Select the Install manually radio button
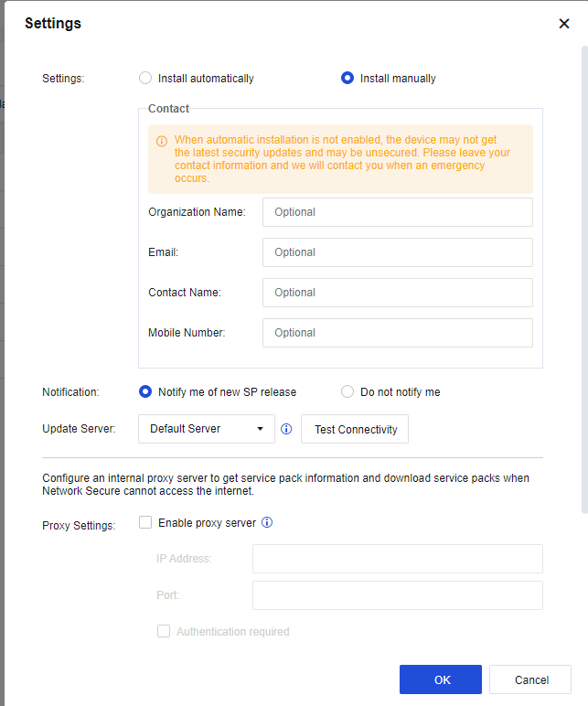Image resolution: width=588 pixels, height=706 pixels. click(x=347, y=79)
